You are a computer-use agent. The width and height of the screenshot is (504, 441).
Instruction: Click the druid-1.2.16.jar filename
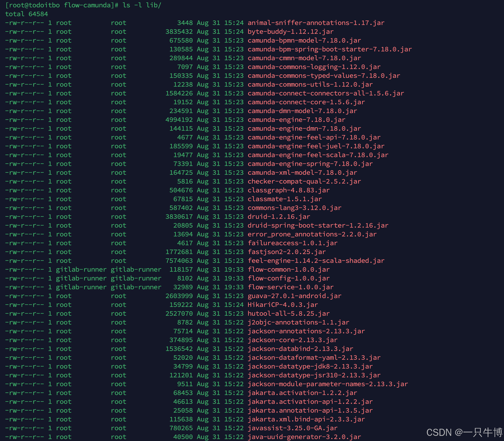279,217
